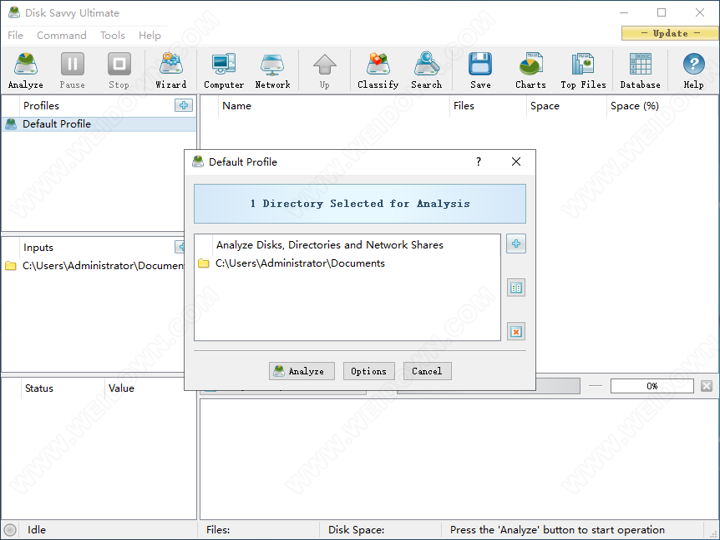
Task: Click the 'Disk Space:' status bar entry
Action: [x=356, y=530]
